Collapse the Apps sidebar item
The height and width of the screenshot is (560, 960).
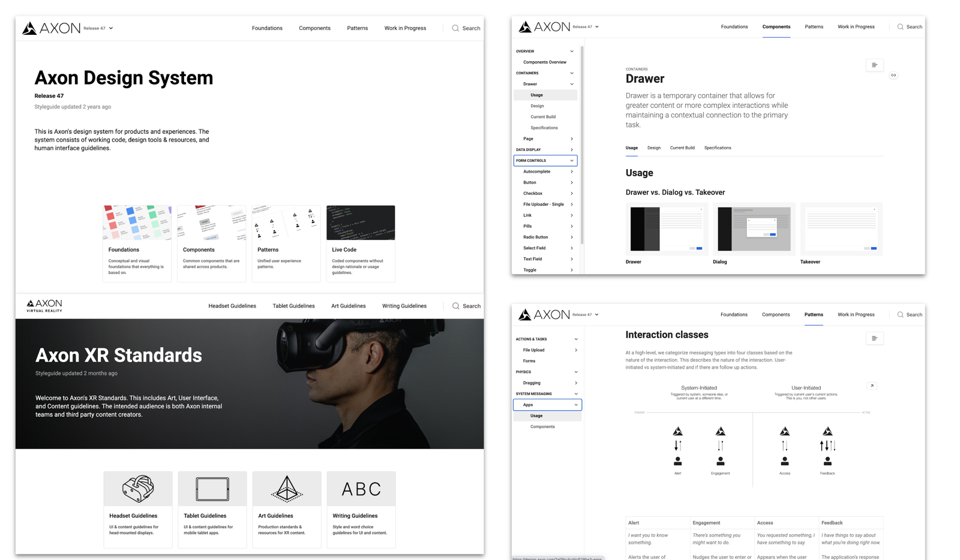click(x=576, y=405)
